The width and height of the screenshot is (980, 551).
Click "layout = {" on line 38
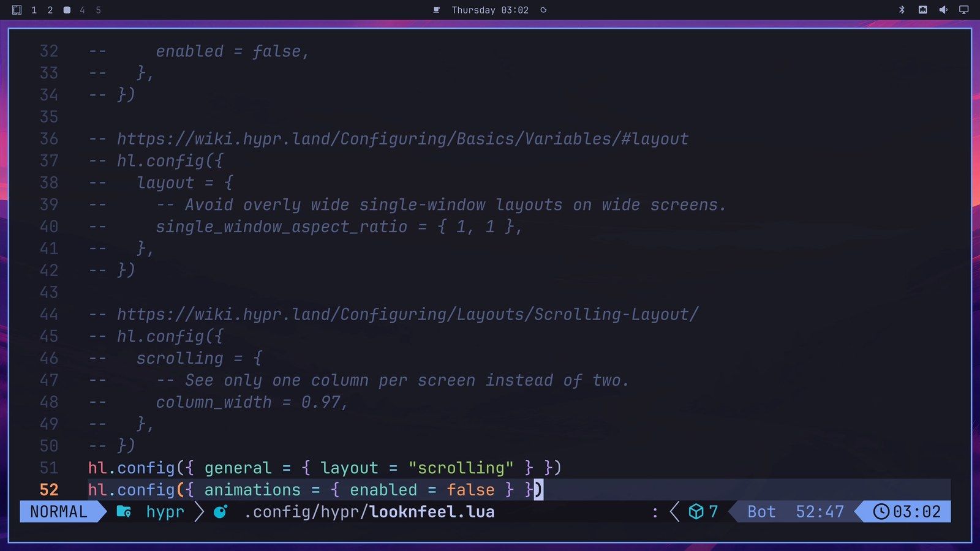[184, 183]
